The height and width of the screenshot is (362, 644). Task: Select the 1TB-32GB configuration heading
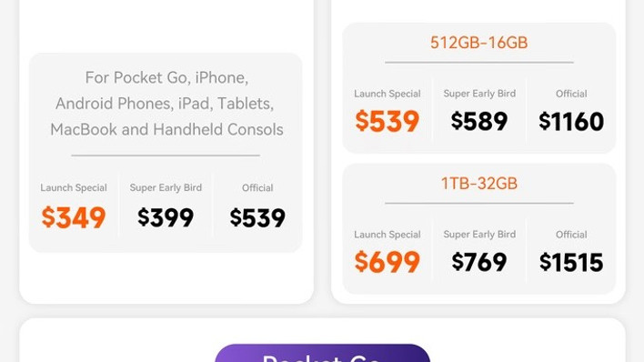(x=478, y=184)
